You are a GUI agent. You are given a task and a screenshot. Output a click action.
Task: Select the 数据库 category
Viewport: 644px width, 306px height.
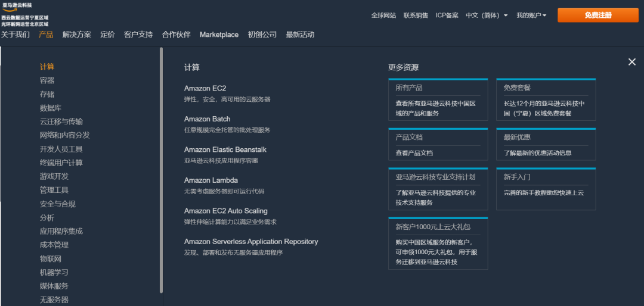(51, 108)
